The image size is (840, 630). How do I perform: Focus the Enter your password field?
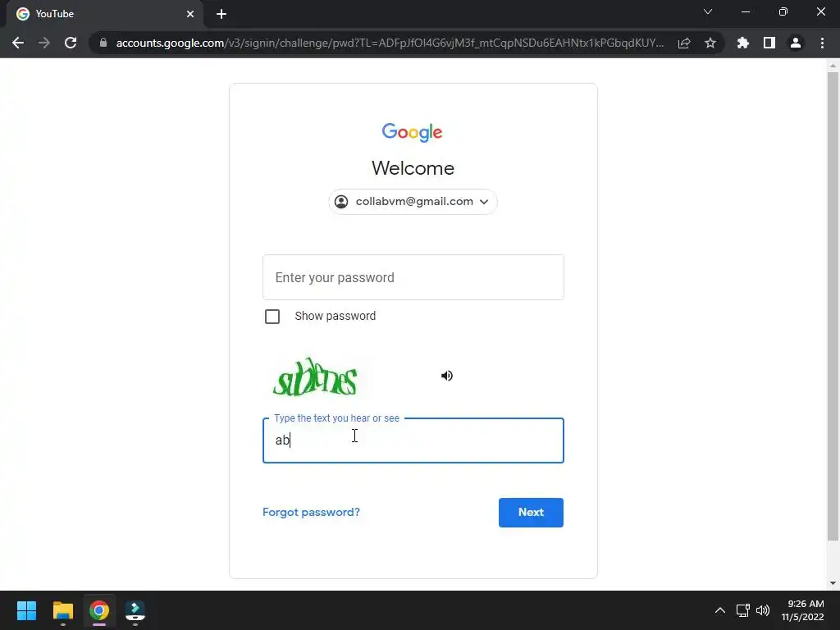[x=413, y=277]
